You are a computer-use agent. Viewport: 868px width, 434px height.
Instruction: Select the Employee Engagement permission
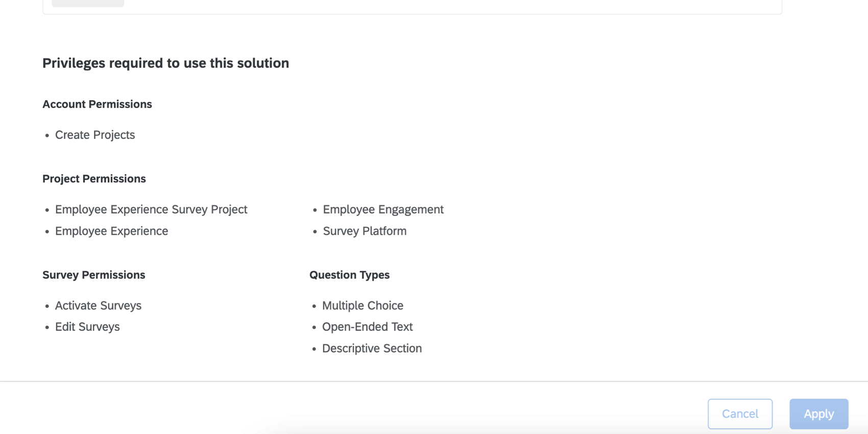[x=383, y=209]
